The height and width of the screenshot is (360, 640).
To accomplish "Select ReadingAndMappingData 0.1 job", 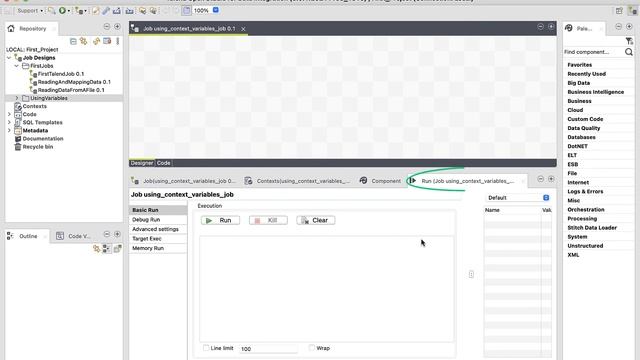I will [x=74, y=82].
